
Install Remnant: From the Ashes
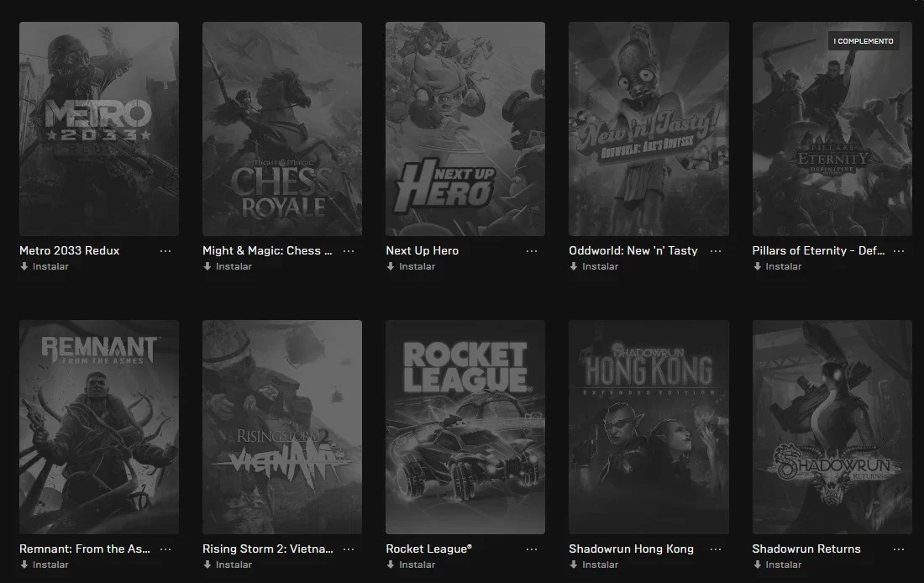(x=45, y=565)
